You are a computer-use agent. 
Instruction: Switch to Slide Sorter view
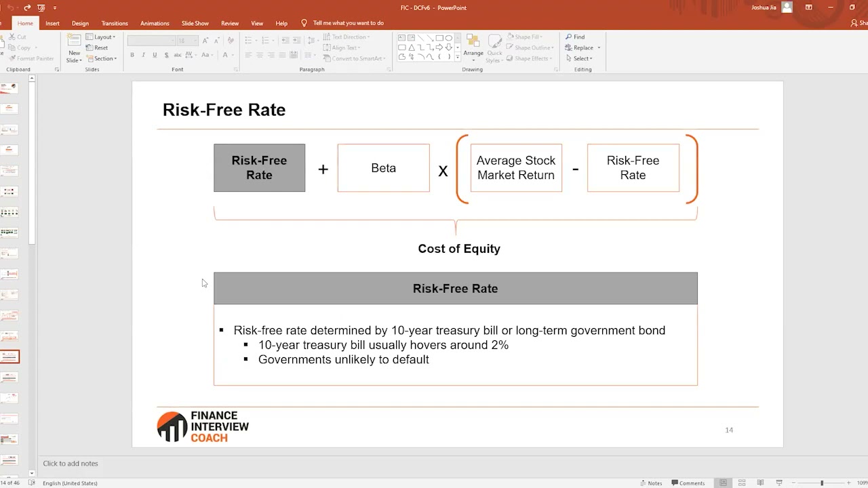[x=741, y=483]
